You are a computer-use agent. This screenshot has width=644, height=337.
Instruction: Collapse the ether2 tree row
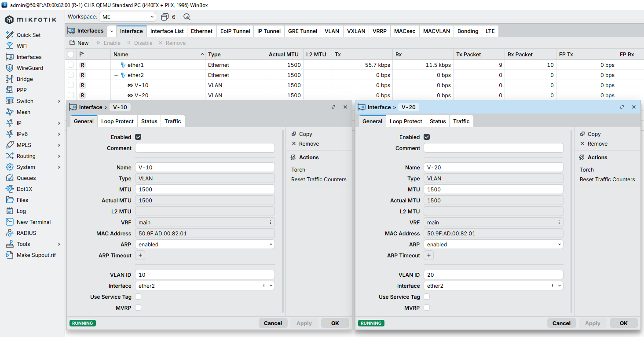[116, 75]
